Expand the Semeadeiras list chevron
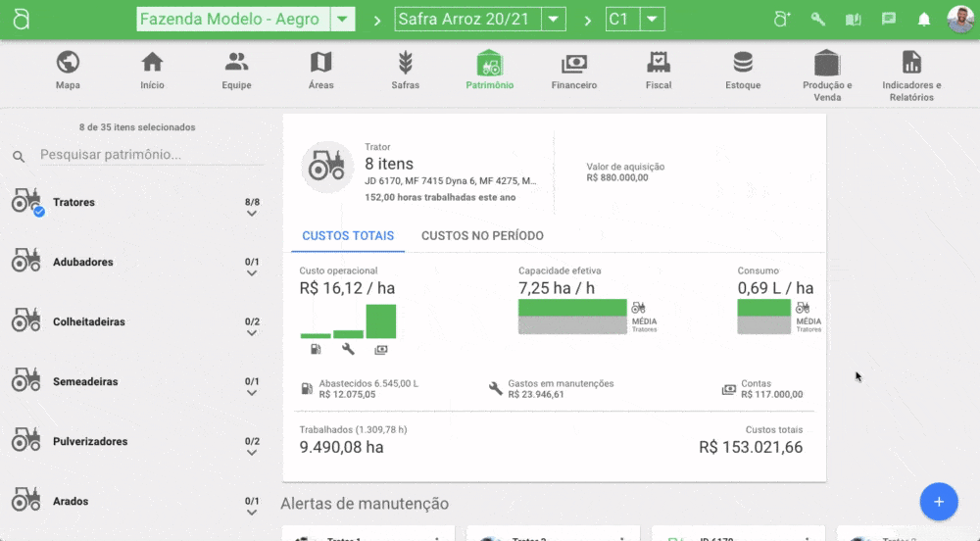This screenshot has height=541, width=980. (252, 393)
